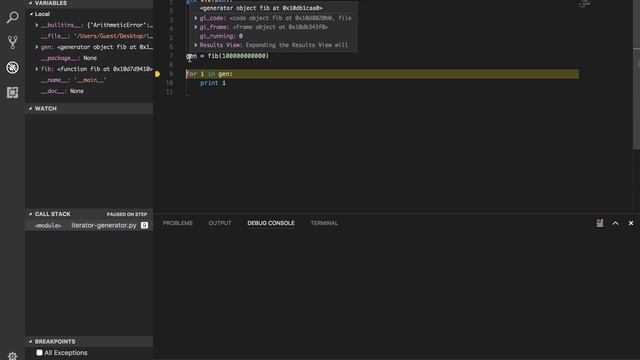Screen dimensions: 640x360
Task: Switch to the Output tab
Action: 220,223
